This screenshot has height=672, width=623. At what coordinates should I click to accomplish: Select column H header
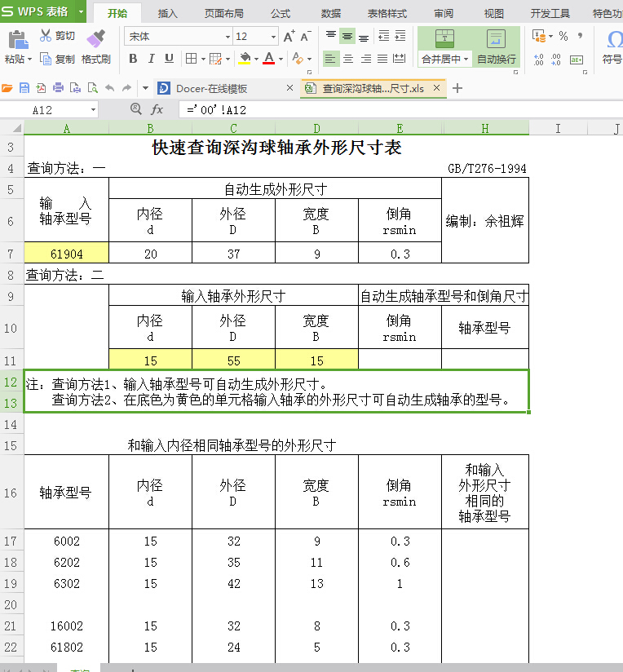click(x=485, y=129)
